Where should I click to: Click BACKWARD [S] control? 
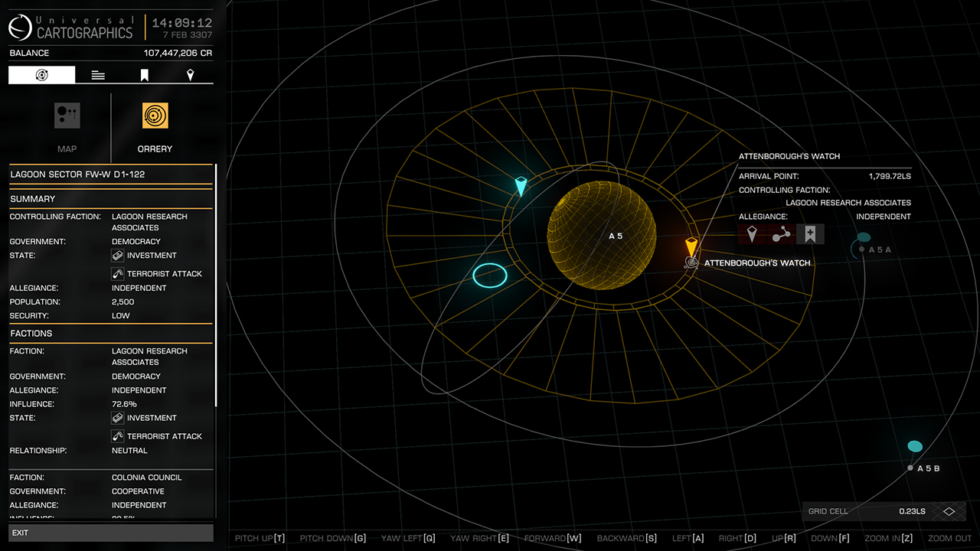pyautogui.click(x=627, y=538)
